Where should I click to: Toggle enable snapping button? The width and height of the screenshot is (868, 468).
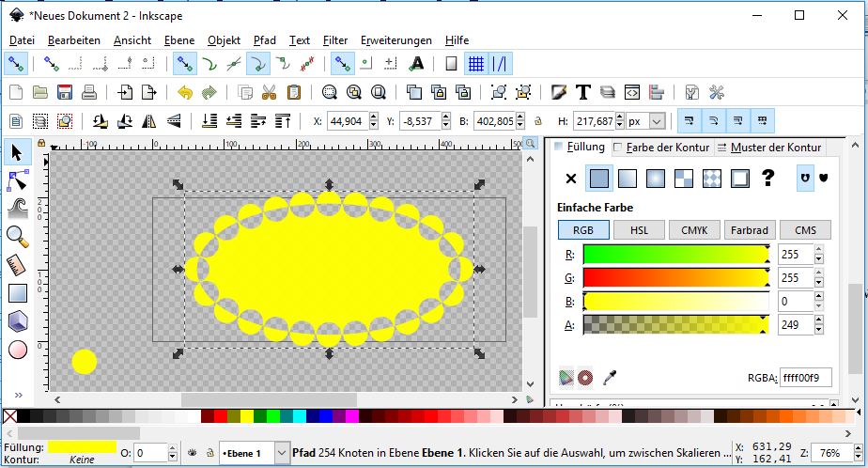coord(15,64)
